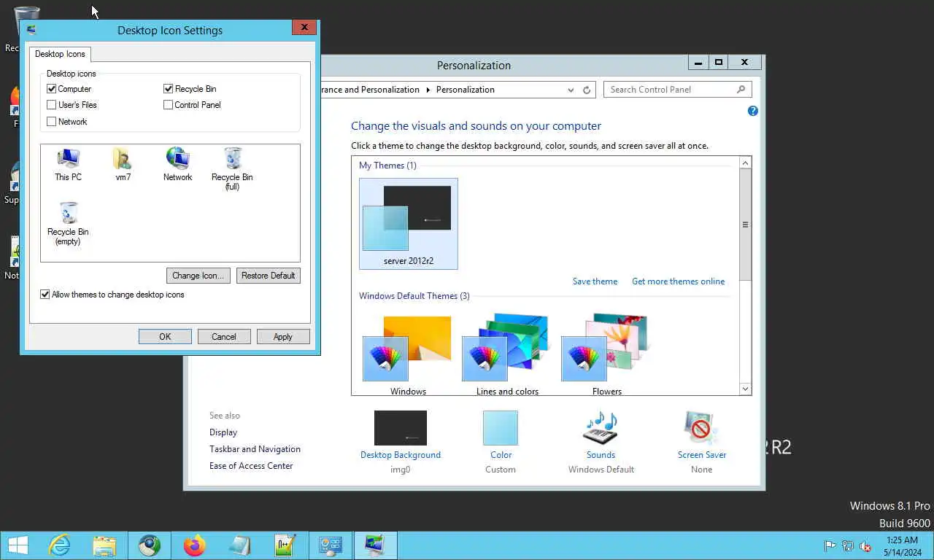The image size is (934, 560).
Task: Select the Flowers theme
Action: click(606, 354)
